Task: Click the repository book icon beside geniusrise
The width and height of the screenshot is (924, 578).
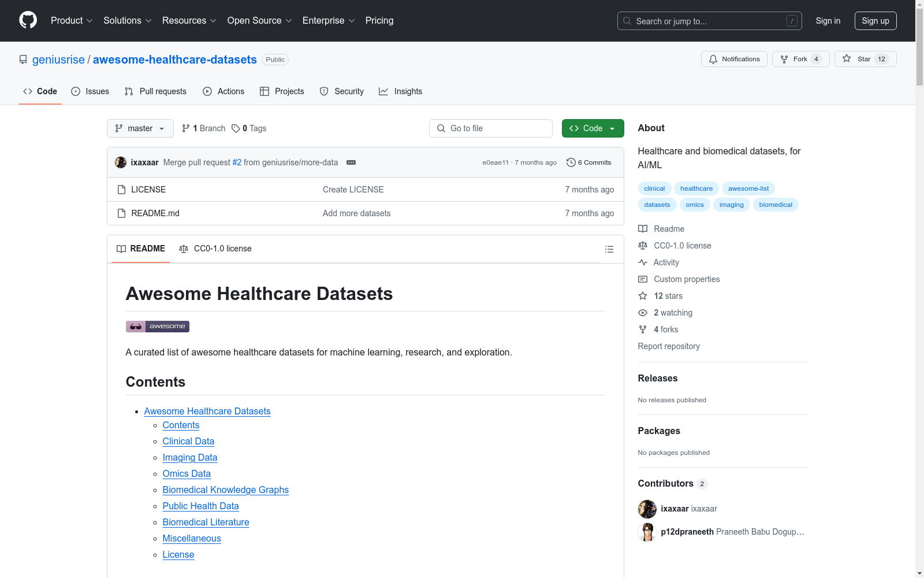Action: (23, 60)
